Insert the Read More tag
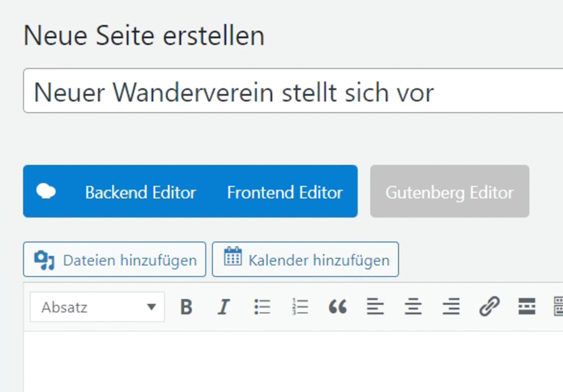 (x=527, y=307)
